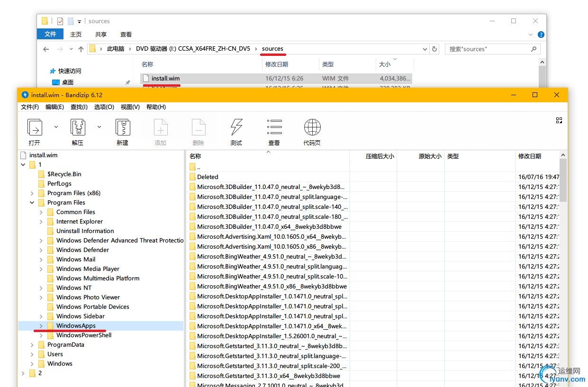Screen dimensions: 588x387
Task: Open the 文件 tab in Explorer
Action: tap(51, 35)
